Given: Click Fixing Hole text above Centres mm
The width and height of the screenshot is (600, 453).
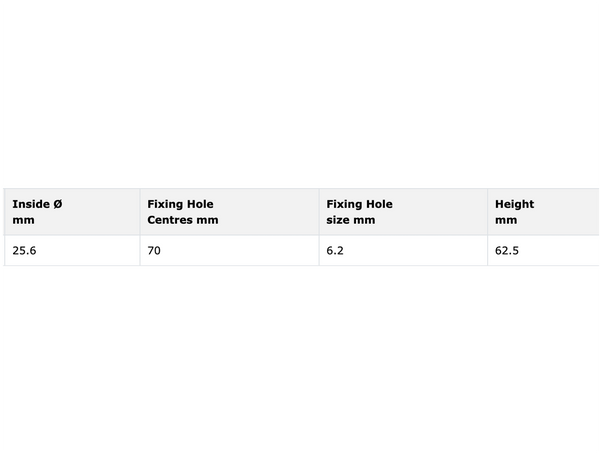Looking at the screenshot, I should click(x=180, y=204).
